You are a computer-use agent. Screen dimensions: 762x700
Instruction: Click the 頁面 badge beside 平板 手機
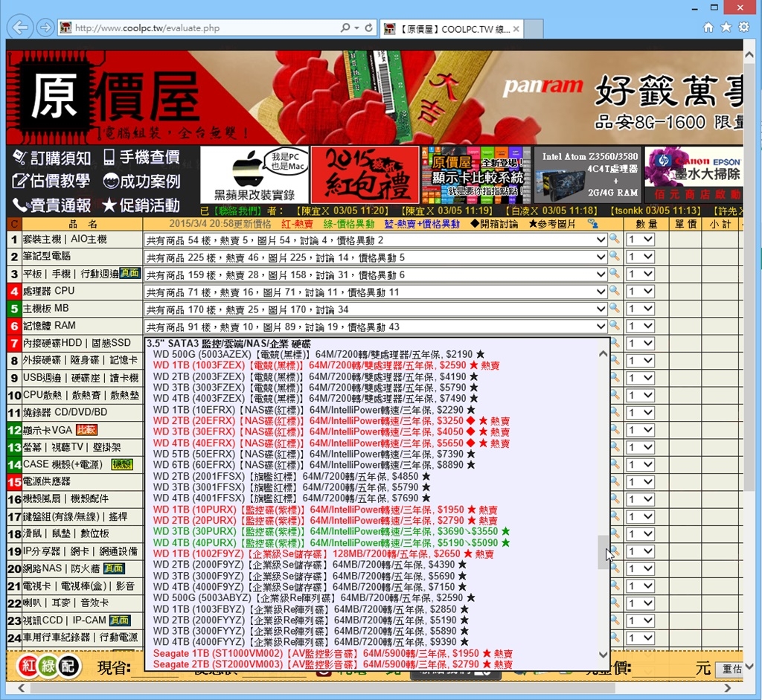pos(129,274)
